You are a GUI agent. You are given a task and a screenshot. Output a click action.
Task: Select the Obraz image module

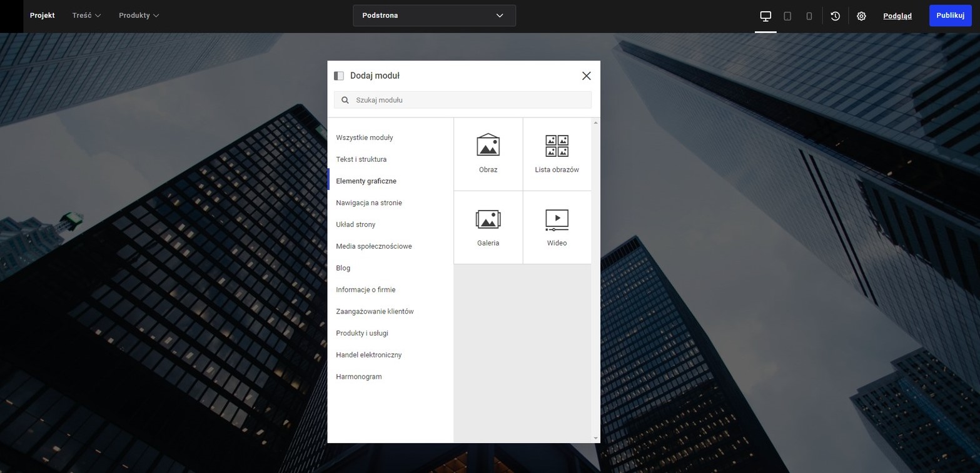[488, 154]
